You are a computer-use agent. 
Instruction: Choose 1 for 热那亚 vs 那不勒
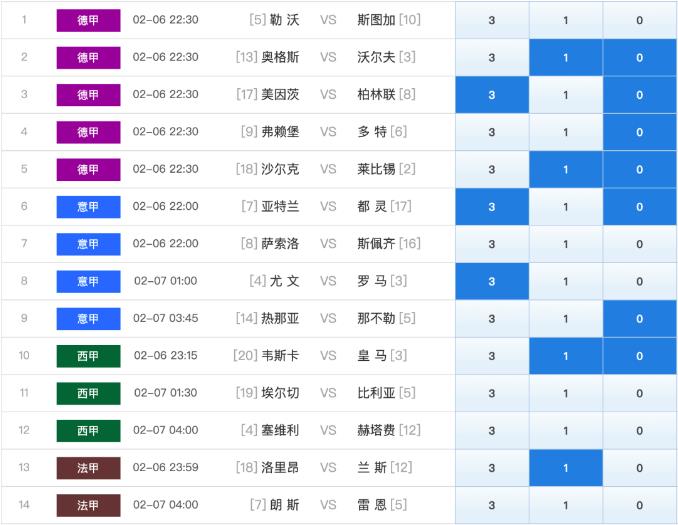pyautogui.click(x=566, y=319)
